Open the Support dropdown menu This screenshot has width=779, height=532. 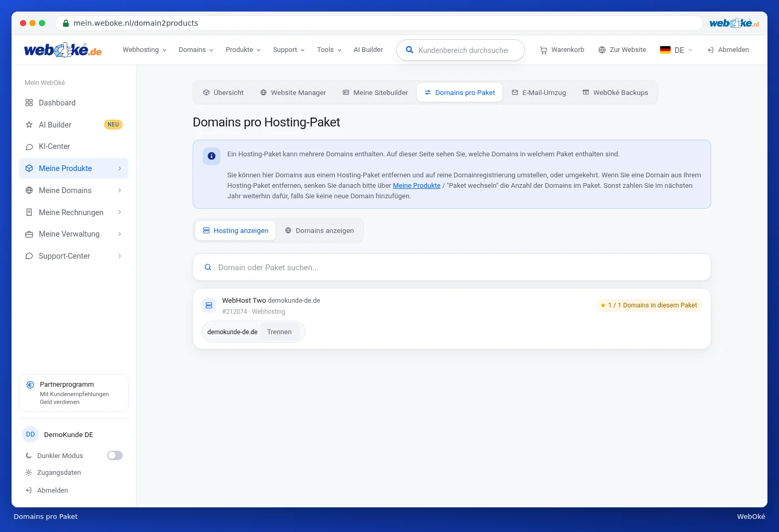coord(289,50)
